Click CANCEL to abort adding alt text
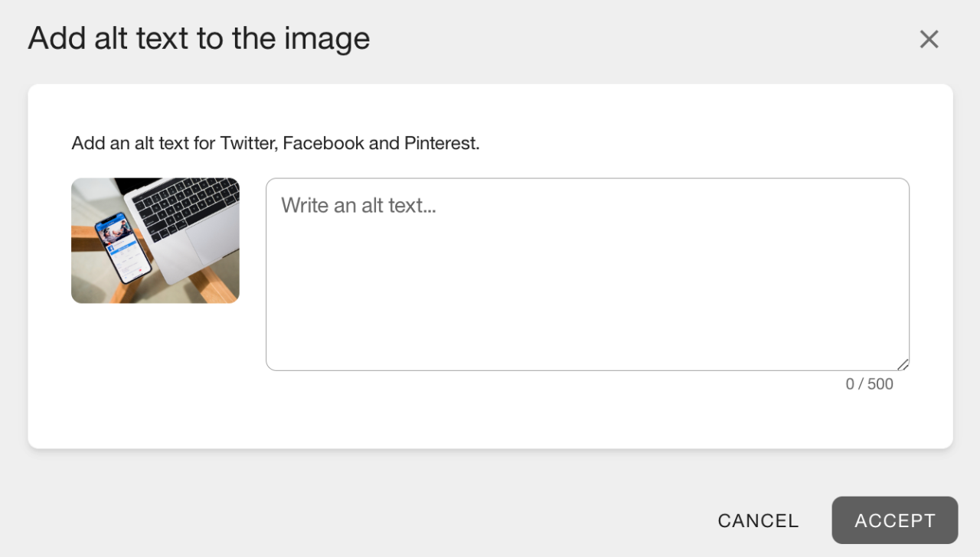 tap(757, 520)
